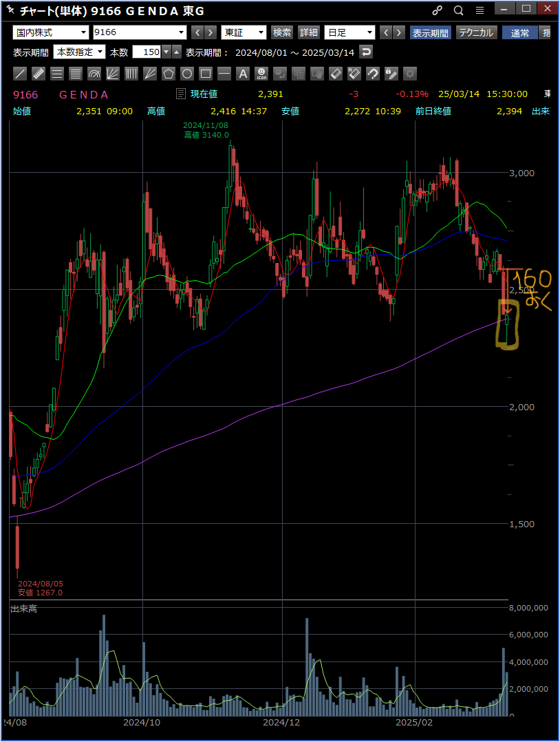The width and height of the screenshot is (560, 742).
Task: Select the 通常 normal mode tab
Action: pyautogui.click(x=520, y=32)
